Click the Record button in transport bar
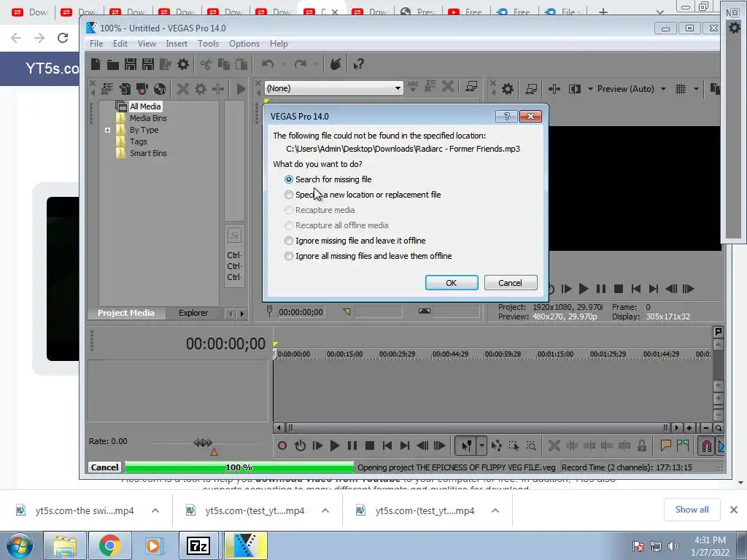Screen dimensions: 747x560 (x=282, y=446)
